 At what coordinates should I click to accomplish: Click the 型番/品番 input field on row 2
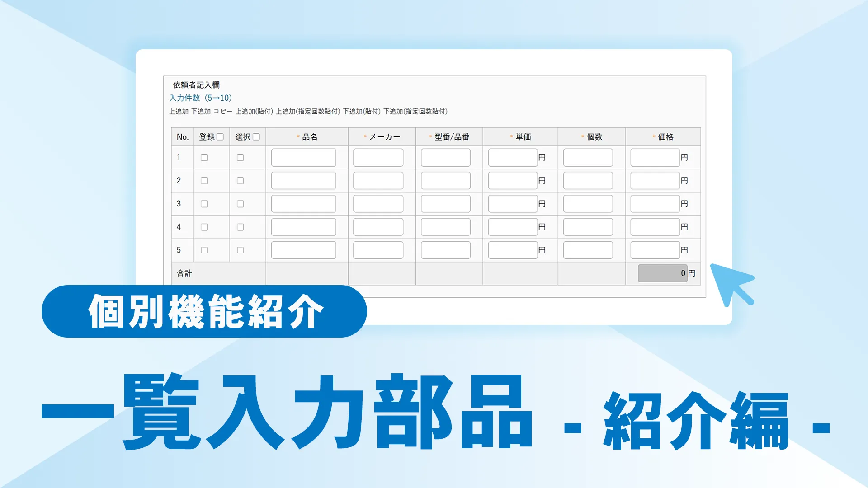pos(445,180)
